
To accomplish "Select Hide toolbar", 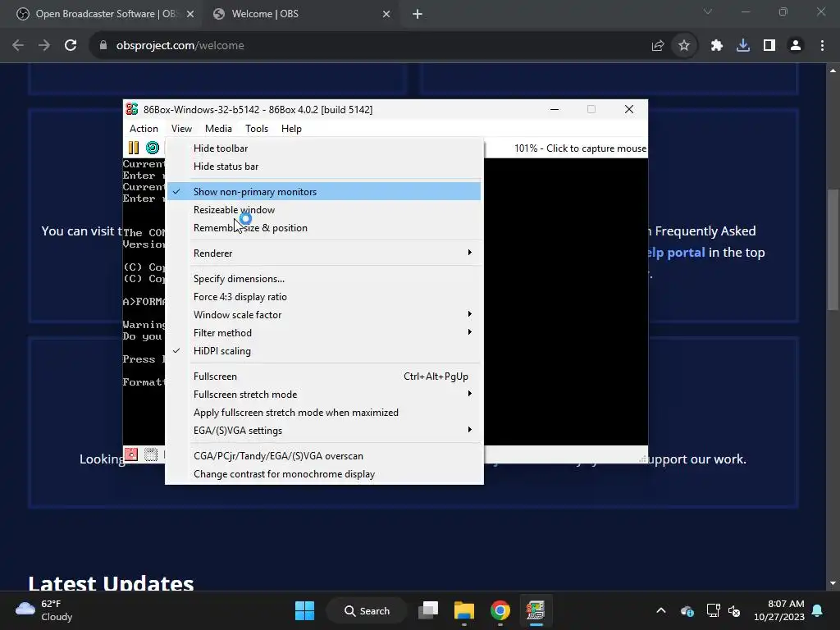I will (x=324, y=148).
